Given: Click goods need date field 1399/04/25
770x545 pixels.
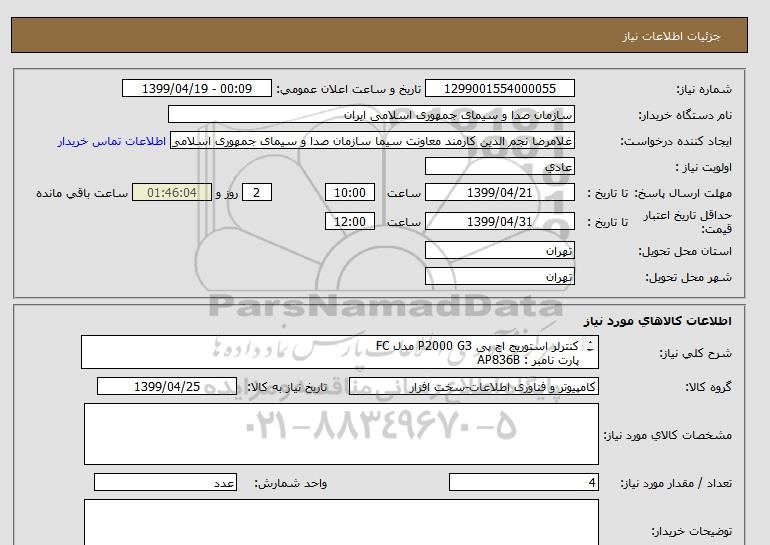Looking at the screenshot, I should click(x=167, y=386).
